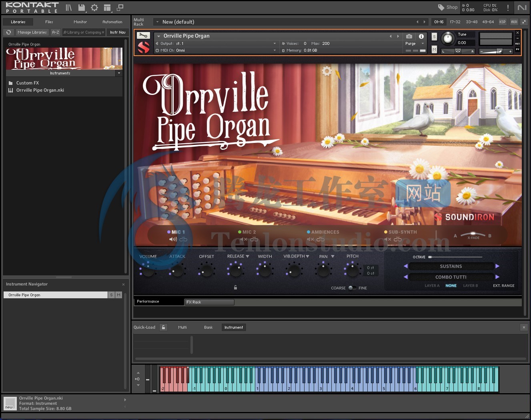Viewport: 531px width, 420px height.
Task: Click the exclamation warning icon
Action: click(x=508, y=8)
